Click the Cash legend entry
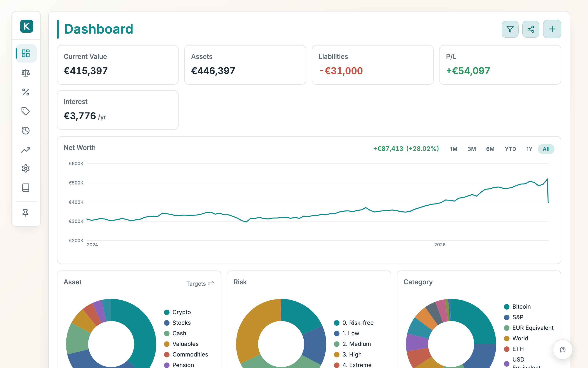The image size is (588, 368). [175, 333]
